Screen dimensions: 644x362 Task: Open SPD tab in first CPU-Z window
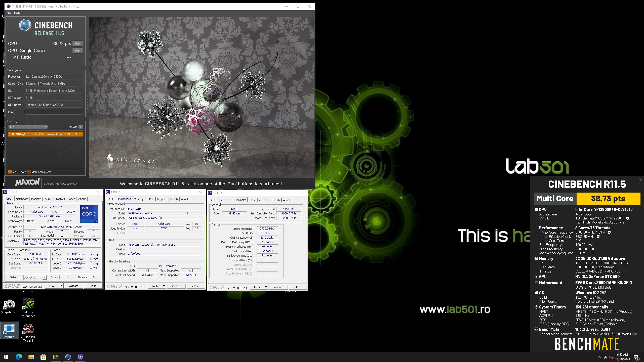point(48,199)
